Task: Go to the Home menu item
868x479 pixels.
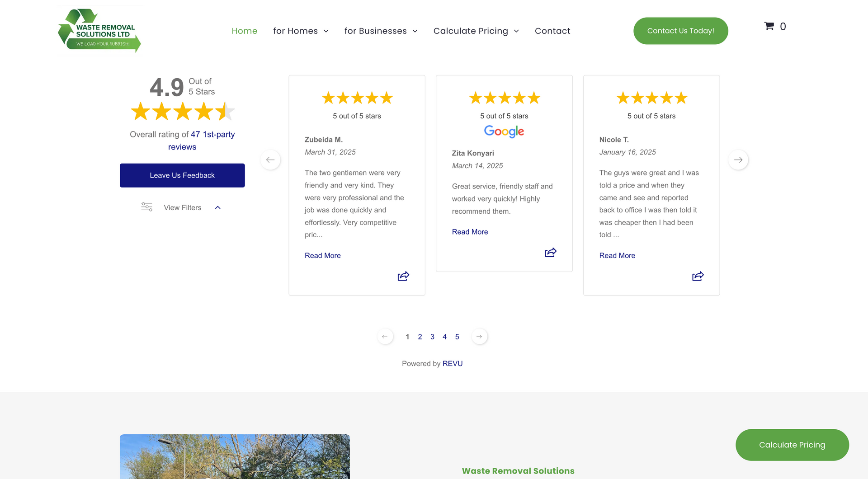Action: point(244,31)
